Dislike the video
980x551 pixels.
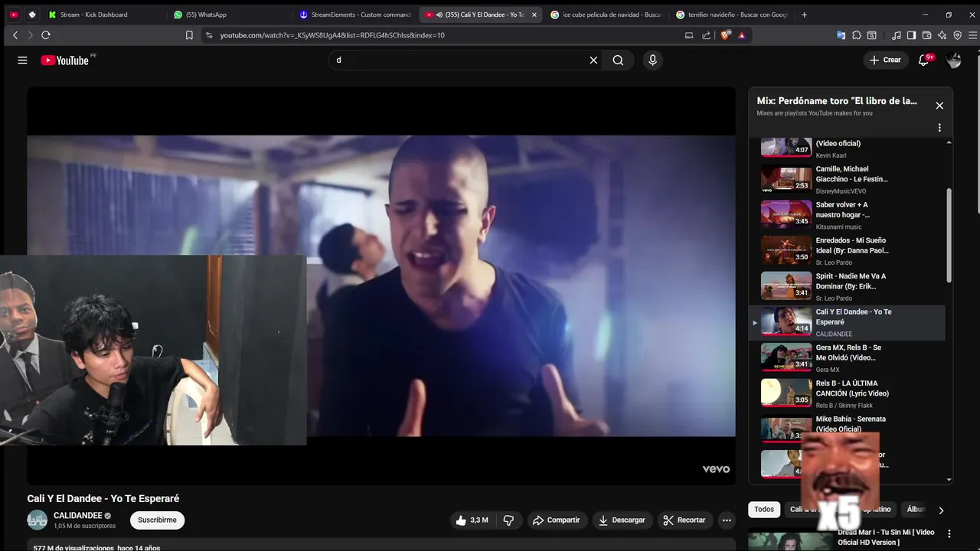508,520
